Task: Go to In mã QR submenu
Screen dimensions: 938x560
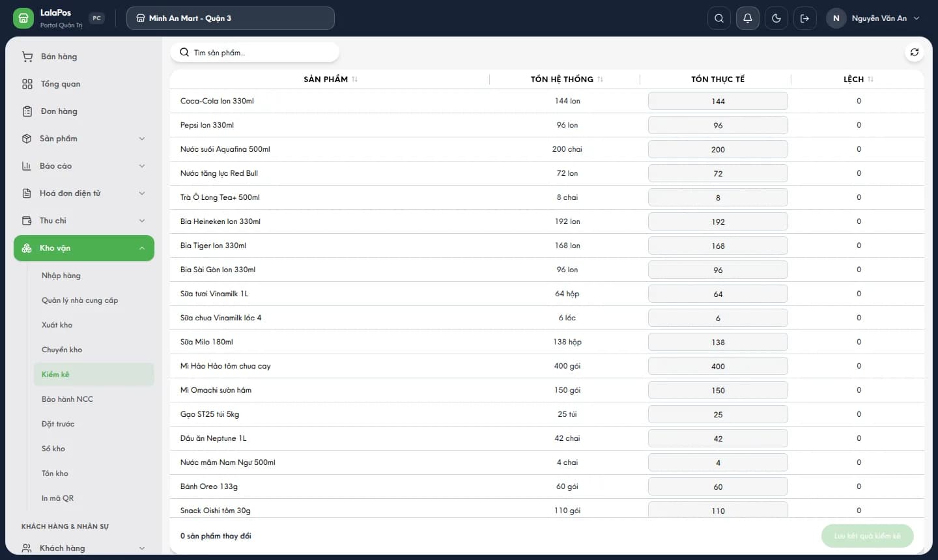Action: 94,498
